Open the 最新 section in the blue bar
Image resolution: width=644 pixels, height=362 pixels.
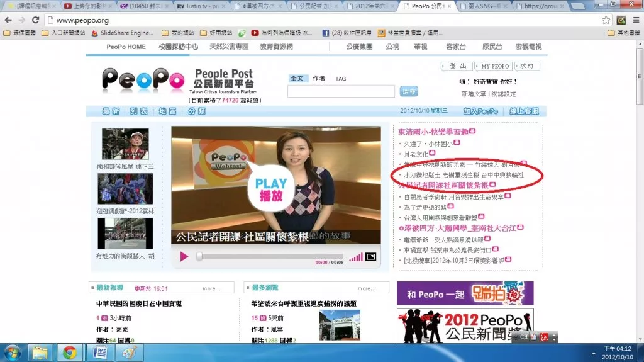tap(111, 111)
